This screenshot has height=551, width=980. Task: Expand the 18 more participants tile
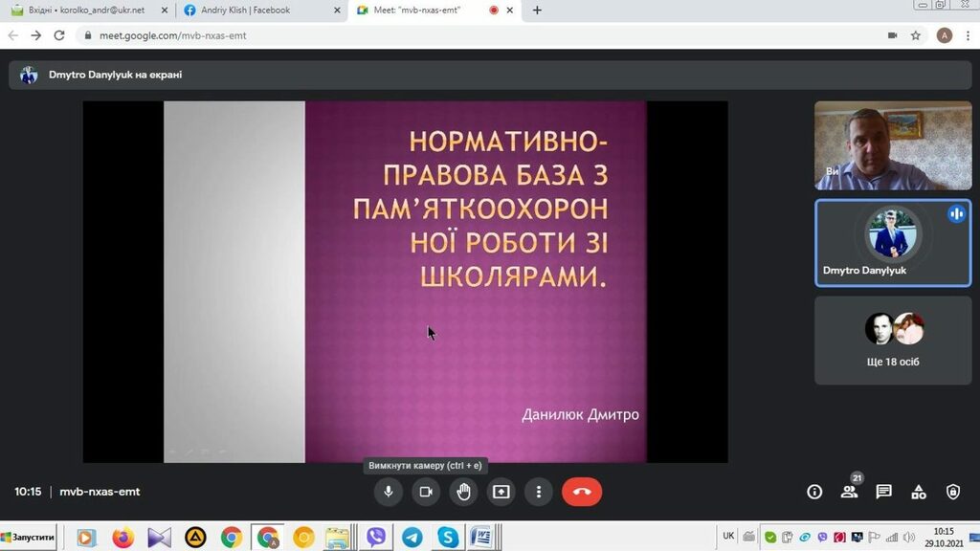(892, 340)
